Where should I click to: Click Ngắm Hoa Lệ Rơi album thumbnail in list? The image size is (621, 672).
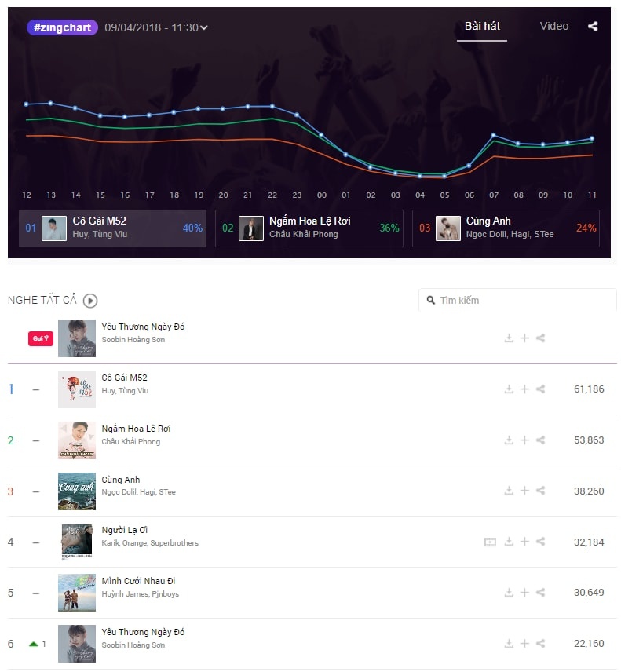[x=77, y=440]
